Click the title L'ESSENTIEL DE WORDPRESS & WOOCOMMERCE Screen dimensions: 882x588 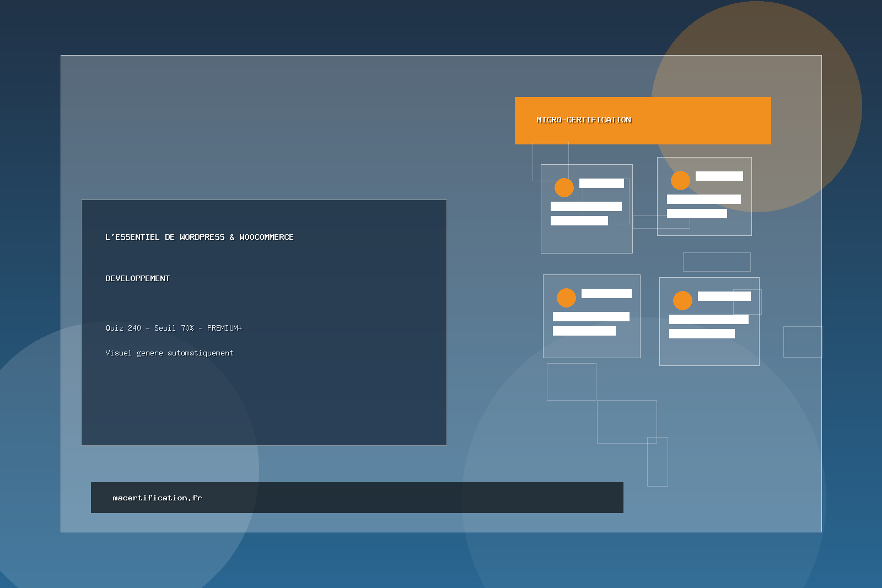click(200, 237)
